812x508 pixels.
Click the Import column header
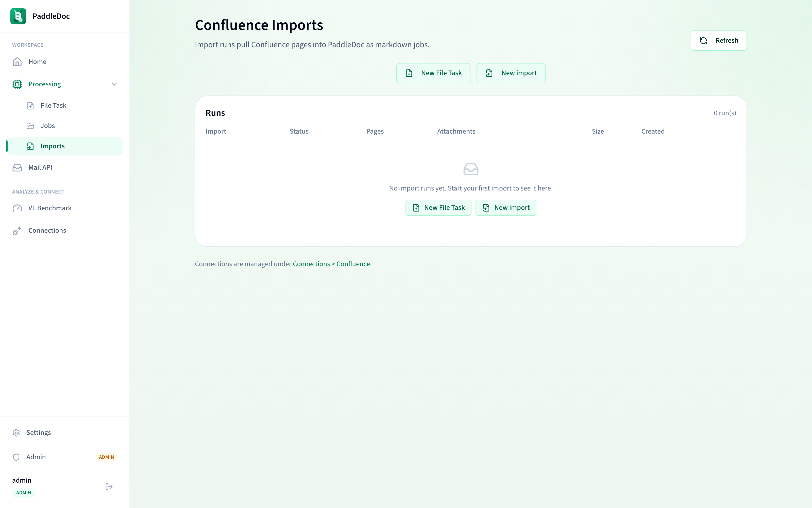216,131
